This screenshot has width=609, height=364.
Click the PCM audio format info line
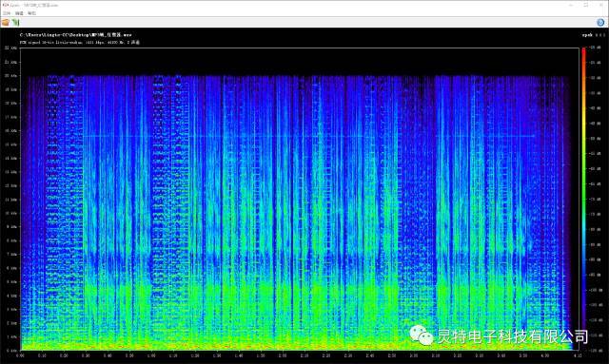[x=80, y=43]
